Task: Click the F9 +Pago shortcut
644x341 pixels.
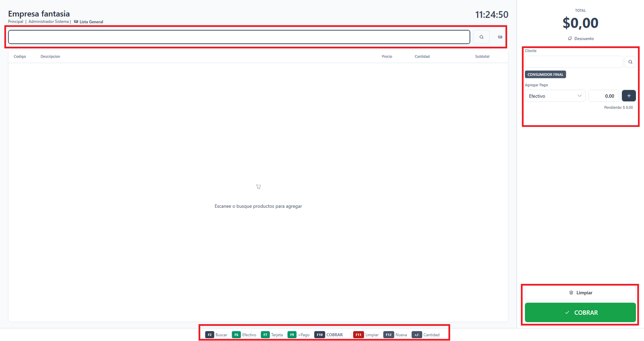Action: [x=299, y=335]
